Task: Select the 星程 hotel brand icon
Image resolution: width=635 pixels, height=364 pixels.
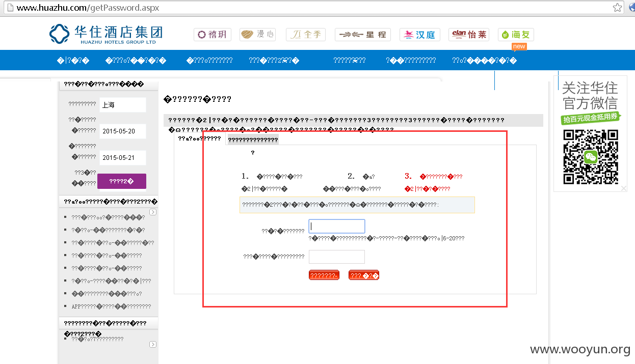Action: point(363,35)
